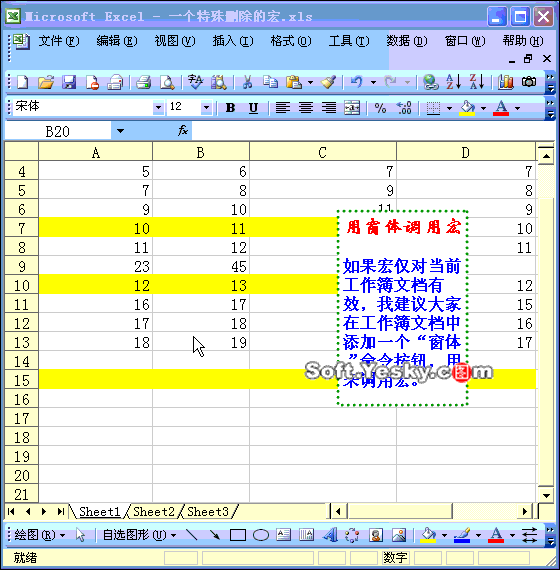Click the Sort Ascending A-Z icon
Screen dimensions: 560x570
tap(453, 82)
